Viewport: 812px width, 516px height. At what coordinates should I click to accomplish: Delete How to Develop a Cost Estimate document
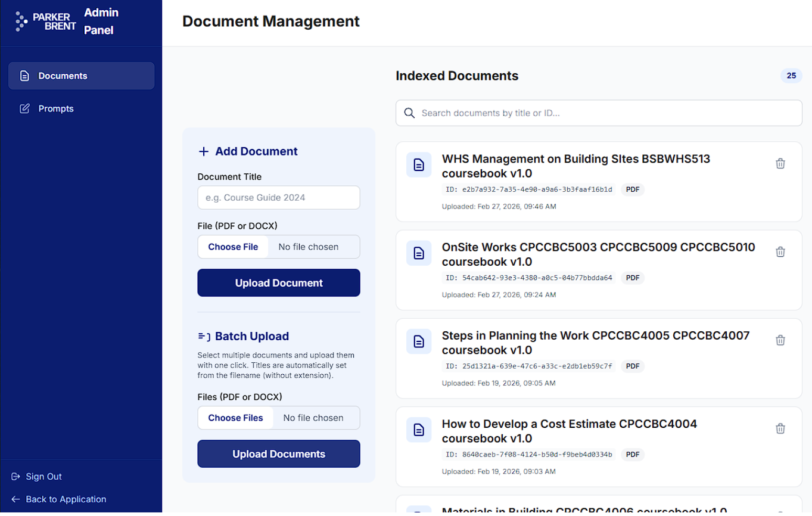[780, 428]
